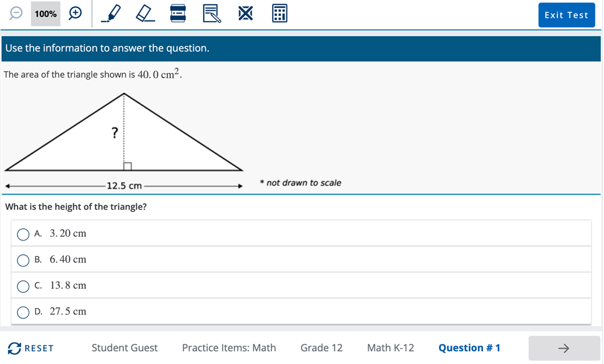Screen dimensions: 604x364
Task: Click the Student Guest account label
Action: point(125,348)
